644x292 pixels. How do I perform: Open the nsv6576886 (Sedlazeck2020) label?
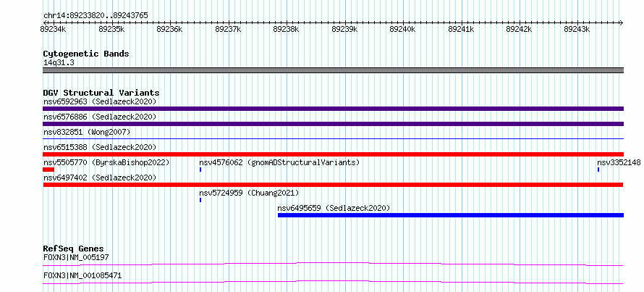tap(100, 117)
